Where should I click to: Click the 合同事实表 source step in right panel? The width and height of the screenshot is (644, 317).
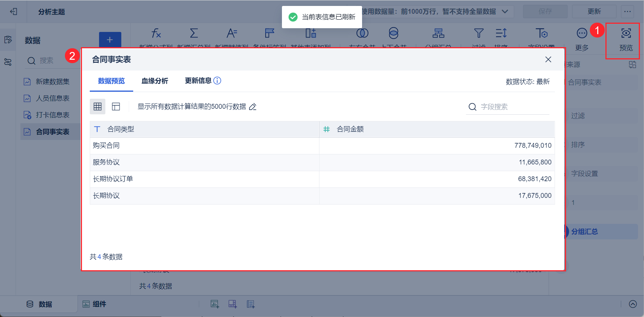point(602,82)
